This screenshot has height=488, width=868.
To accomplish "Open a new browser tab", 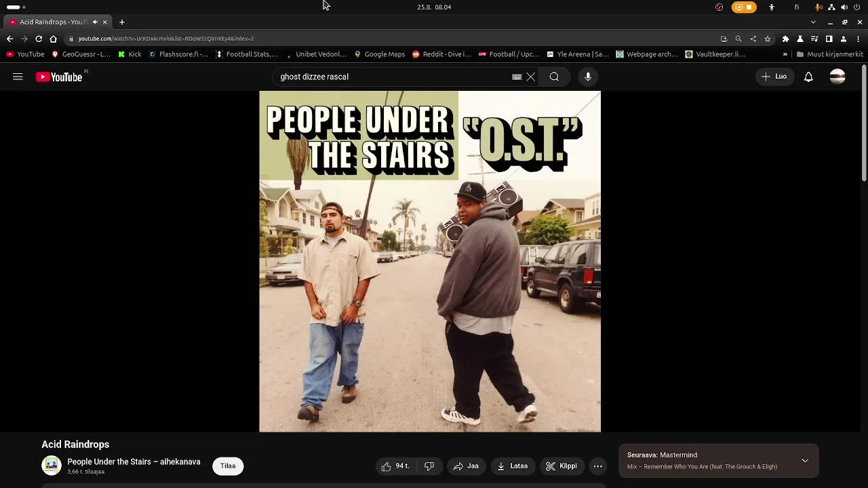I will tap(122, 22).
